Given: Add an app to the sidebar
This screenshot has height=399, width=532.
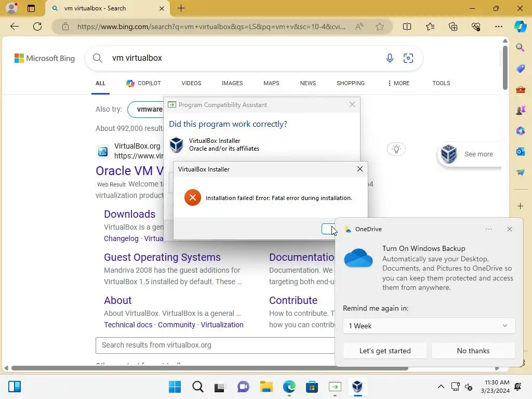Looking at the screenshot, I should pos(520,206).
